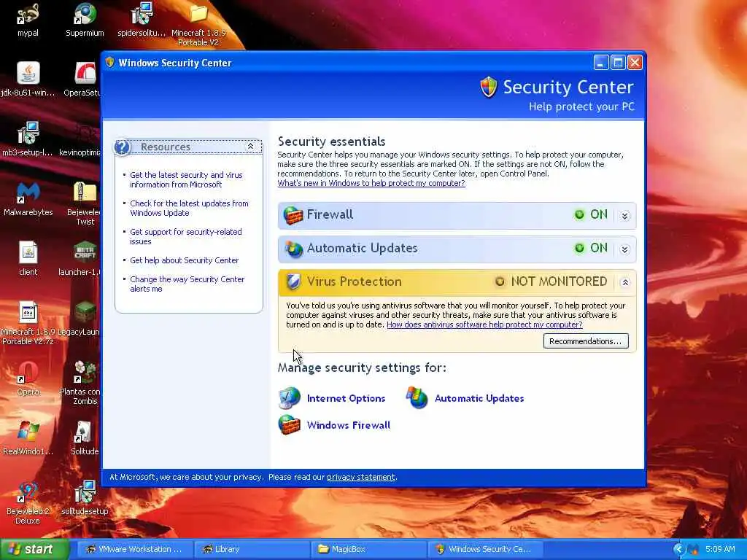Open Windows Firewall settings link
The width and height of the screenshot is (747, 560).
[348, 425]
